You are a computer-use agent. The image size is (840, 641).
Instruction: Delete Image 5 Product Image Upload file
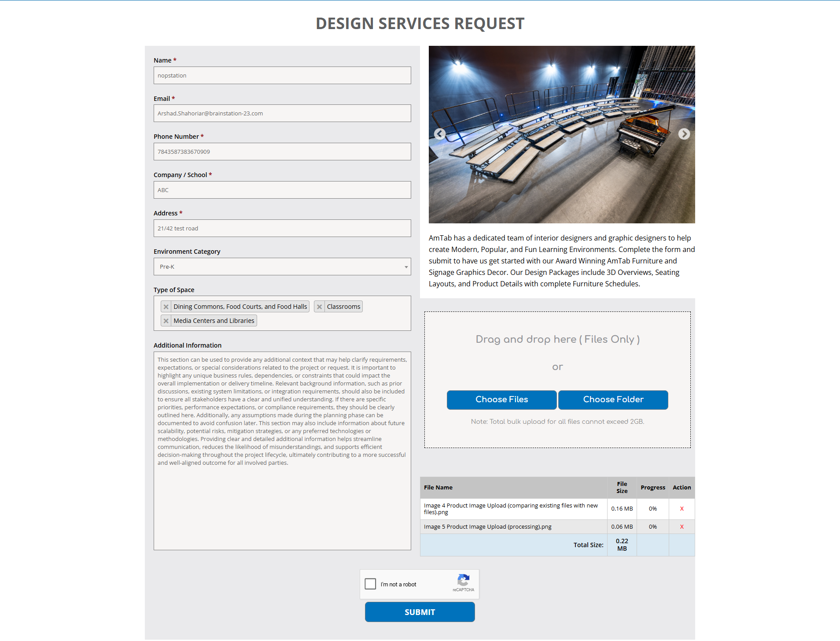[x=682, y=527]
